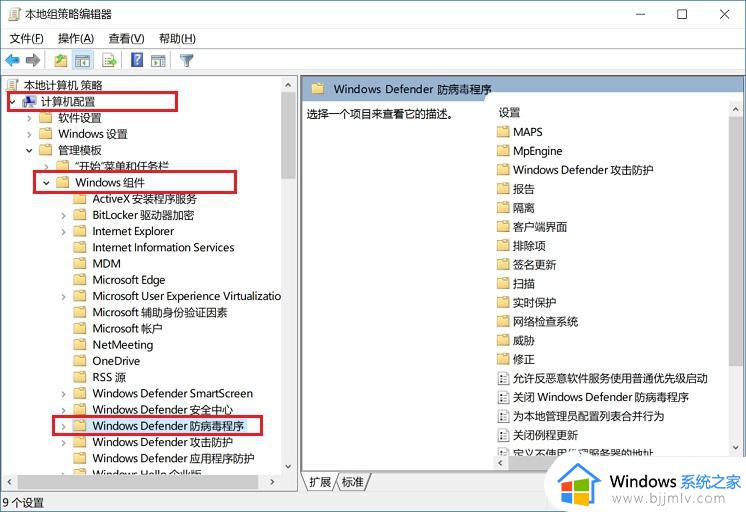Click the 报告 folder icon
The width and height of the screenshot is (746, 512).
(503, 189)
